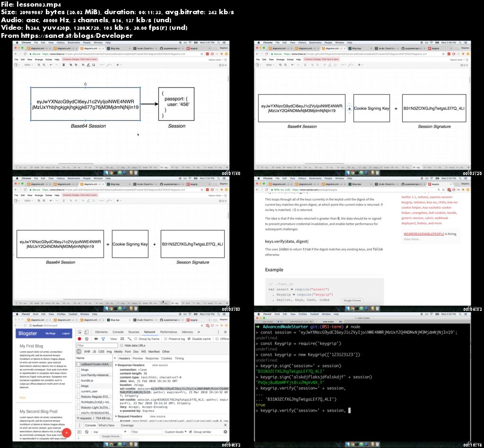Switch to the Sources tab in DevTools

(x=134, y=332)
